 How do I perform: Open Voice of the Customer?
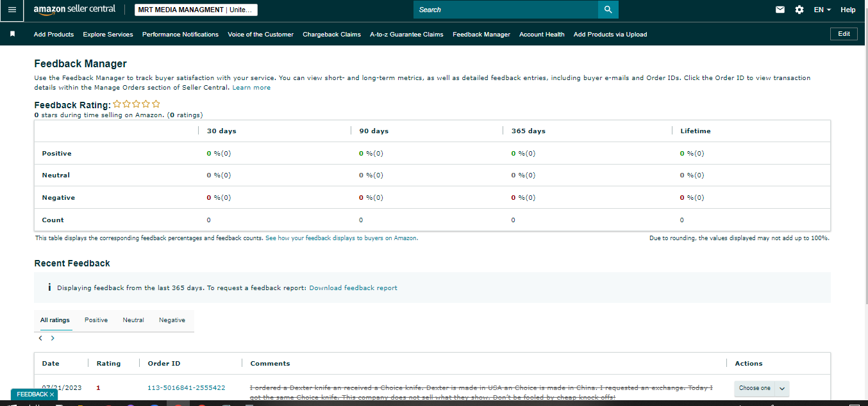(x=260, y=35)
